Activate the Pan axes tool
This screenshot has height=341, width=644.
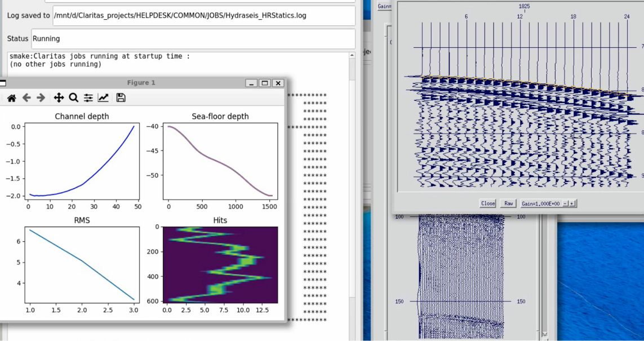point(59,98)
